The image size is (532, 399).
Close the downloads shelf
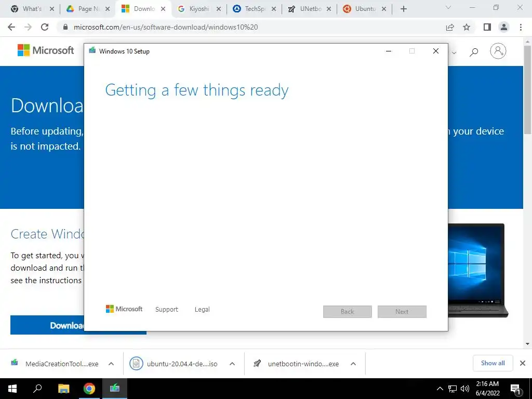coord(523,363)
